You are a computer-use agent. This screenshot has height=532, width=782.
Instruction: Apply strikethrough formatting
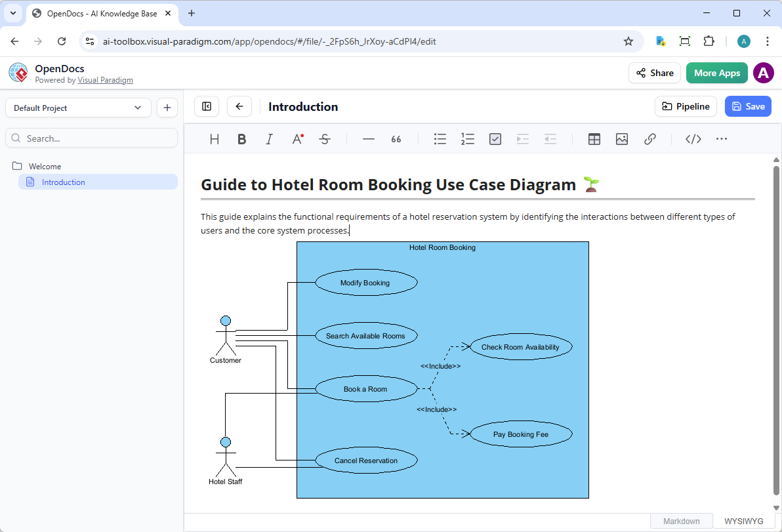pyautogui.click(x=325, y=138)
